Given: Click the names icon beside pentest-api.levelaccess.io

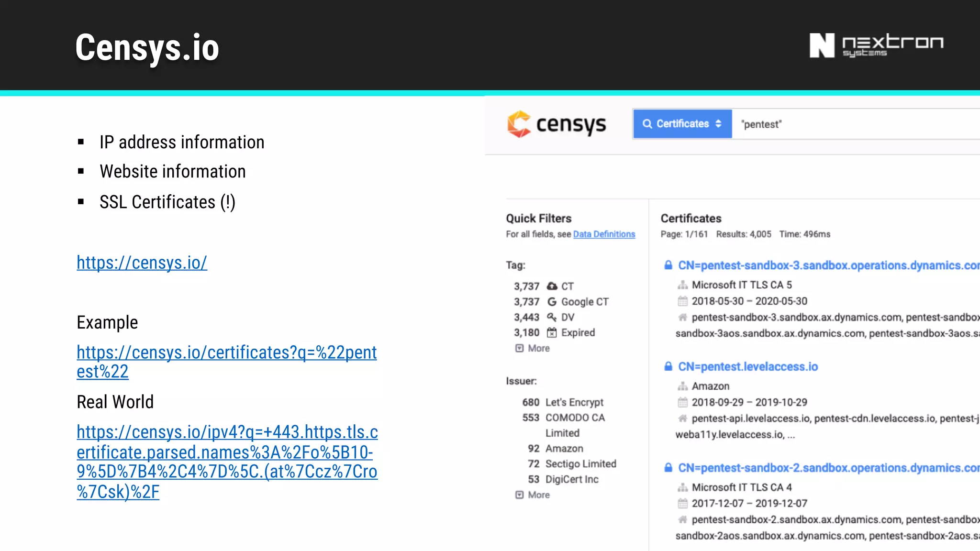Looking at the screenshot, I should coord(682,419).
